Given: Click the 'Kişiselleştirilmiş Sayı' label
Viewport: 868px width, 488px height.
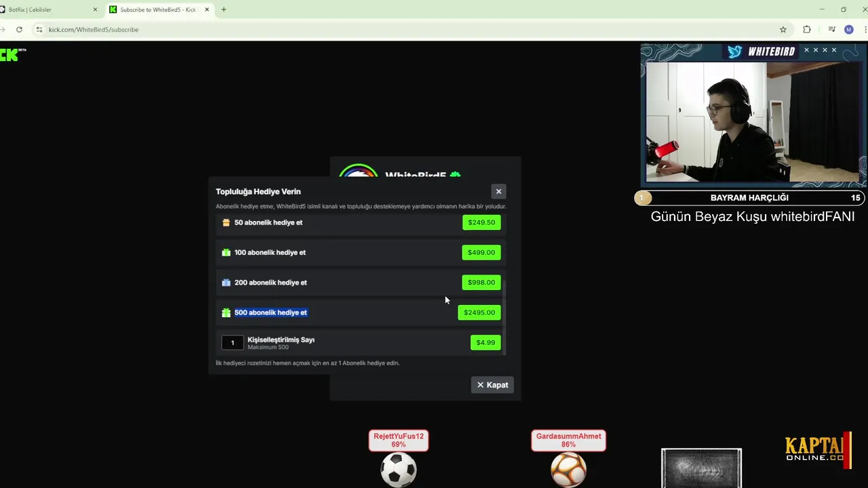Looking at the screenshot, I should pos(281,340).
